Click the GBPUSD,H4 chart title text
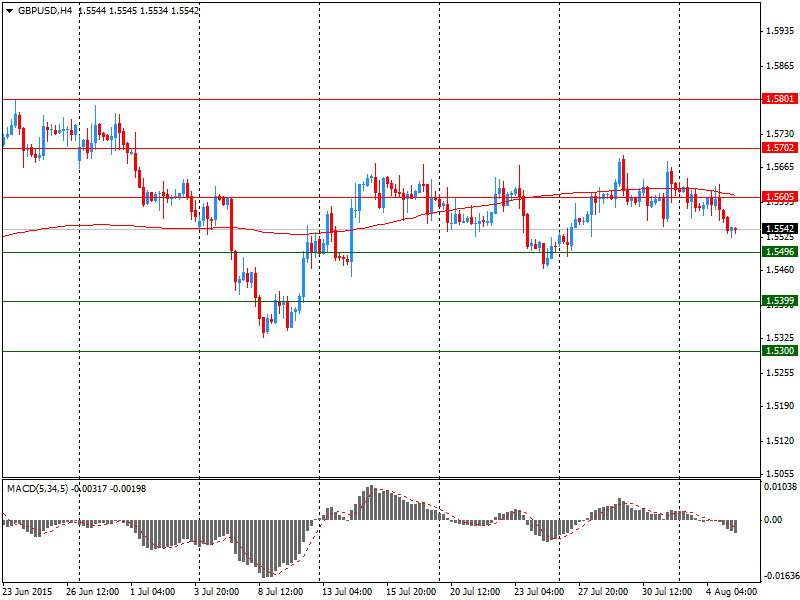 [45, 11]
